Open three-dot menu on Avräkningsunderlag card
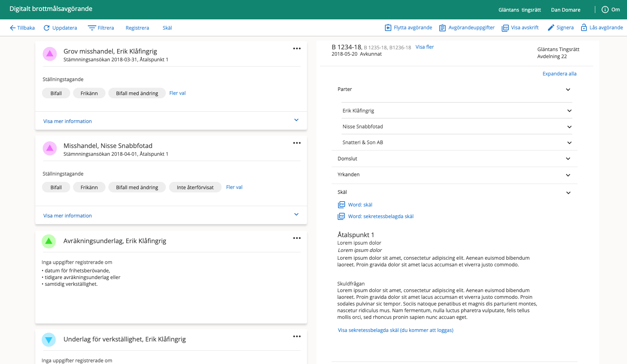The width and height of the screenshot is (627, 364). point(297,238)
